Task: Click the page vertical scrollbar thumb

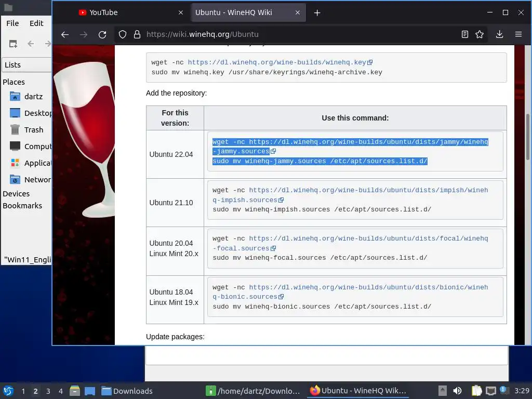Action: 528,137
